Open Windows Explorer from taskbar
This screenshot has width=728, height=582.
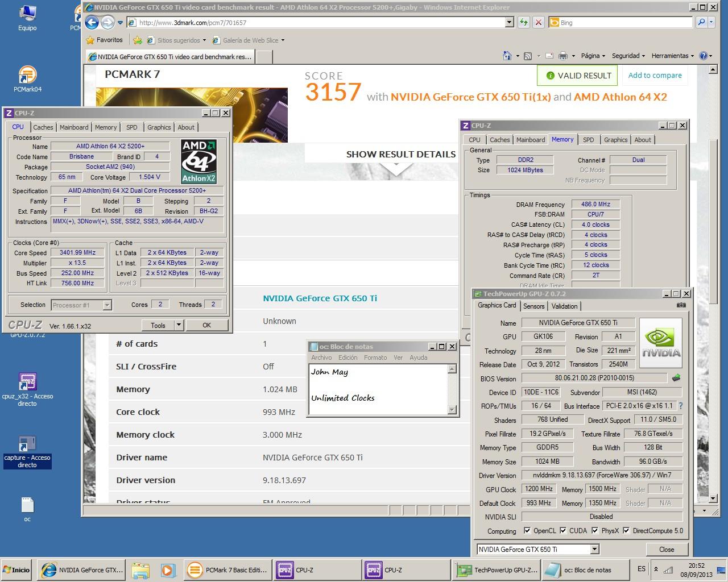(x=140, y=570)
